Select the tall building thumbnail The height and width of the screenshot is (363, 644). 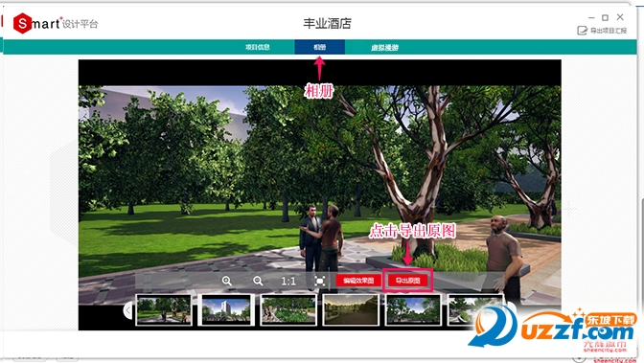coord(226,310)
